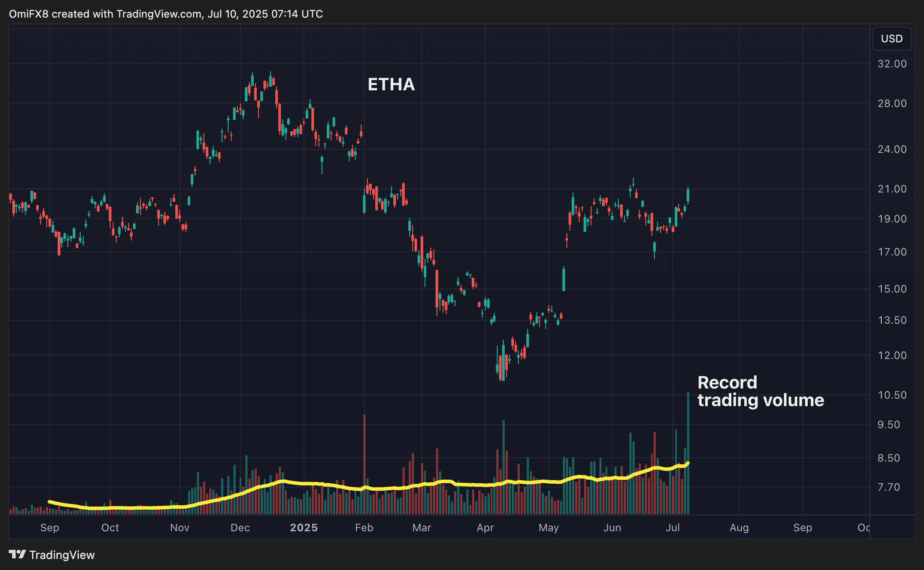This screenshot has width=924, height=570.
Task: Select the Dec month label on time axis
Action: [x=240, y=527]
